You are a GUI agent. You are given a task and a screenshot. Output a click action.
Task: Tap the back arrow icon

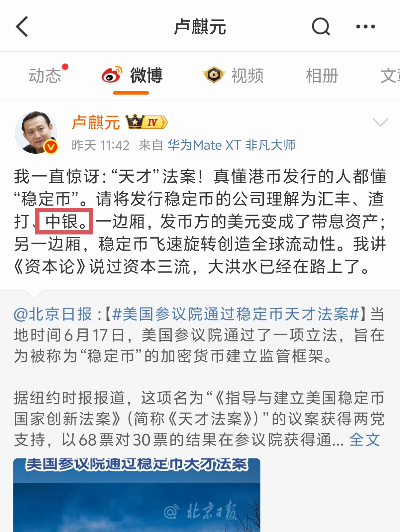click(x=22, y=27)
